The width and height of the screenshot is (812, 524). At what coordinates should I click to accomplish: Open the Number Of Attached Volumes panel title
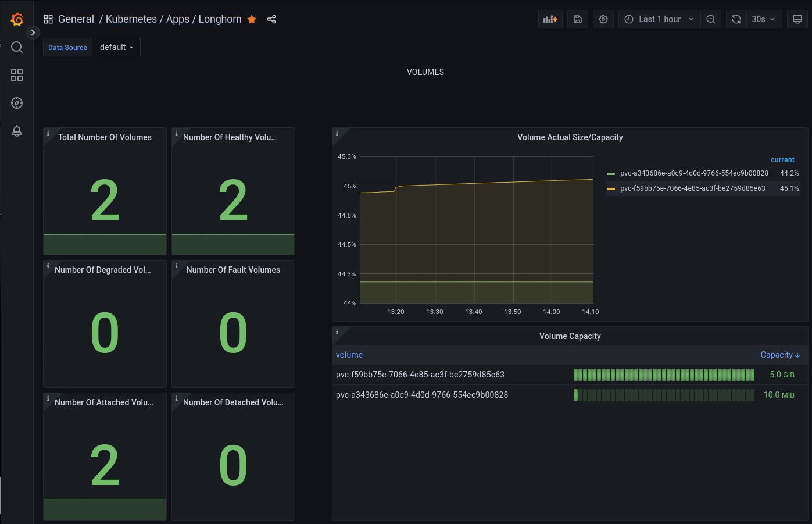104,402
